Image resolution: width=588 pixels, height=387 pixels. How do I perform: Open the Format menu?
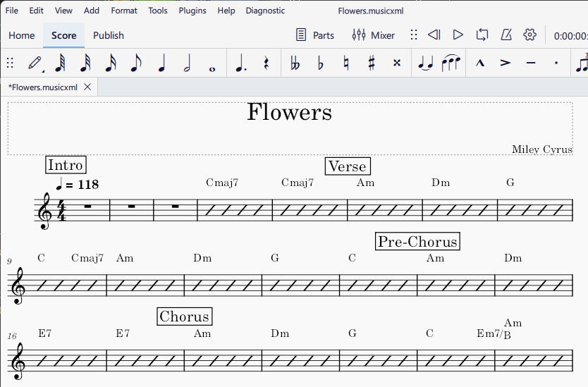tap(124, 11)
